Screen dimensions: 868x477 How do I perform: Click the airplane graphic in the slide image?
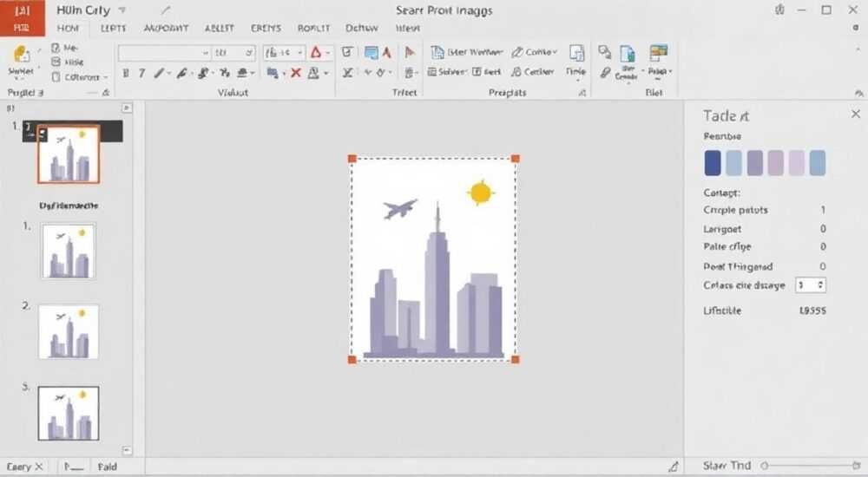[399, 209]
